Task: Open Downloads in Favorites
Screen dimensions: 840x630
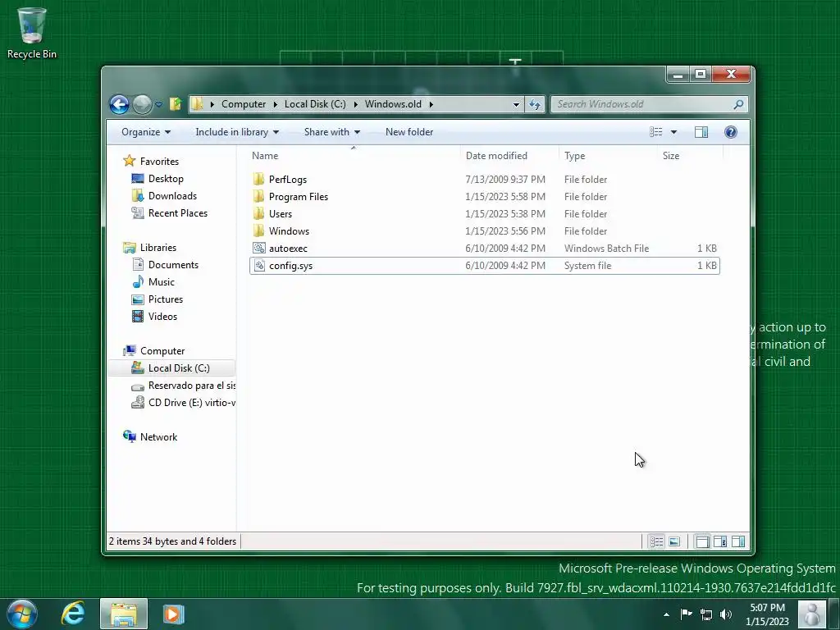Action: (x=172, y=196)
